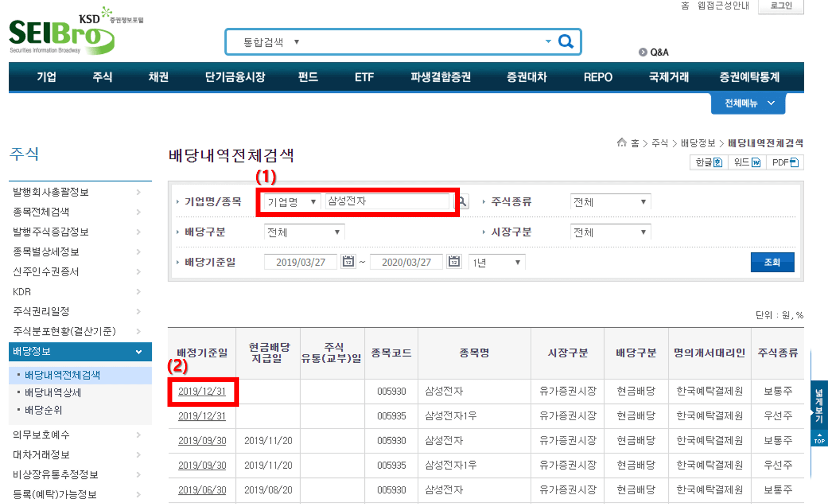Open the 기업명 type dropdown

[x=292, y=202]
